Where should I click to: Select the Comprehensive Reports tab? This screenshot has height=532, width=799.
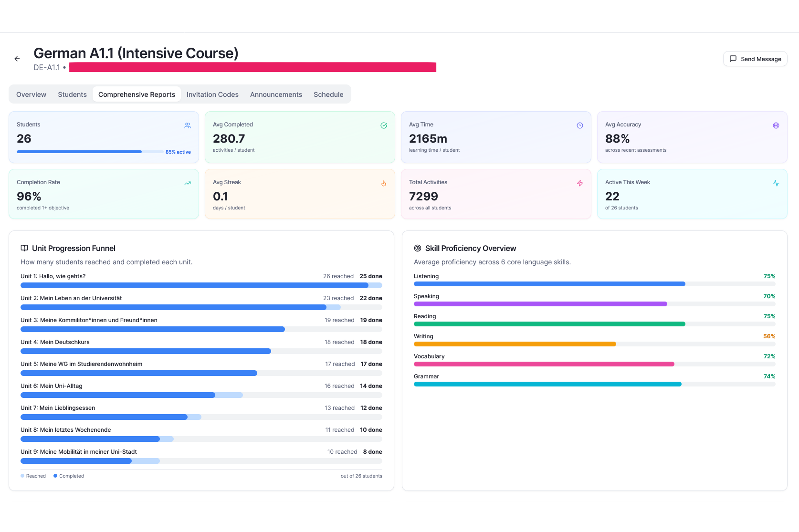pos(137,94)
